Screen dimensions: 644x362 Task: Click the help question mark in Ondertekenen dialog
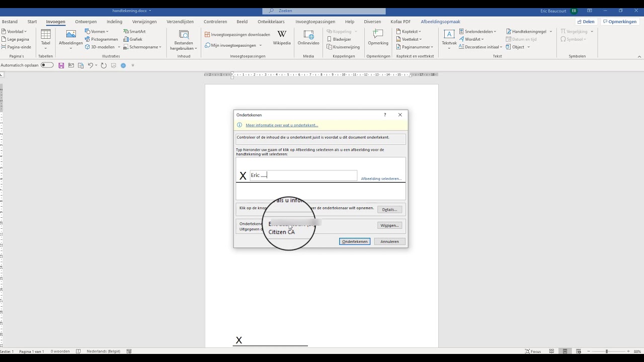[x=385, y=115]
